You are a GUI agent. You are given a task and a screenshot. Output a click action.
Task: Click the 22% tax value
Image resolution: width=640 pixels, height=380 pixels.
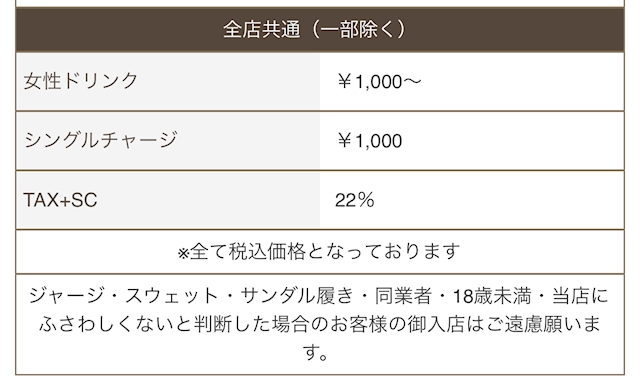click(354, 200)
